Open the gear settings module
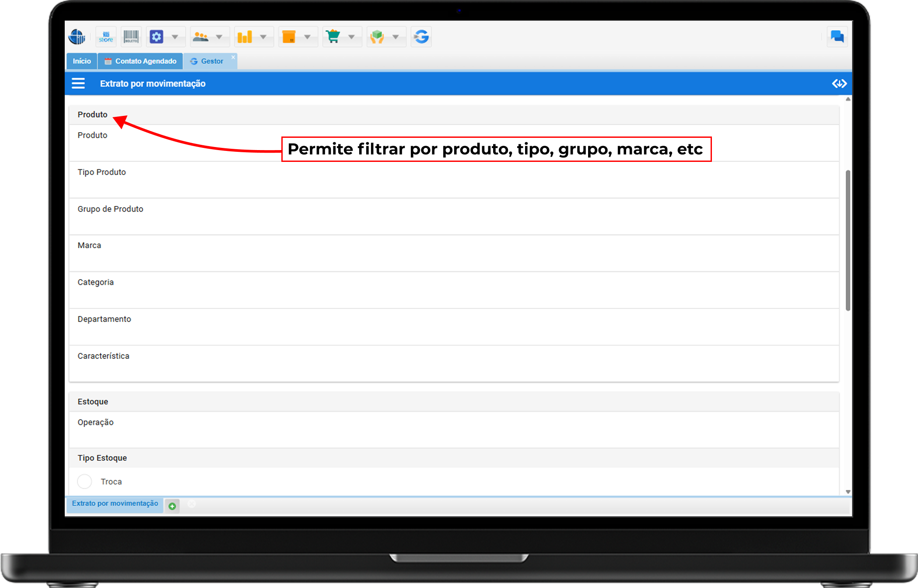This screenshot has width=918, height=588. [156, 37]
